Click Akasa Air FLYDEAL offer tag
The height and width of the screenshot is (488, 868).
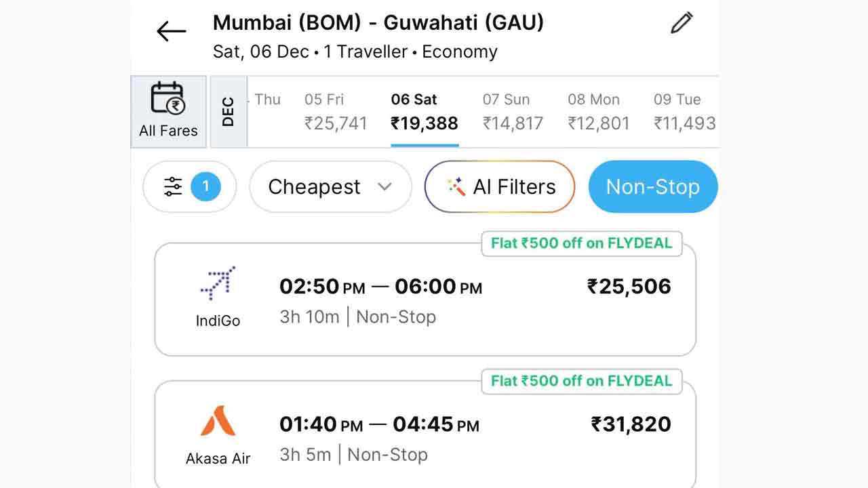coord(581,381)
